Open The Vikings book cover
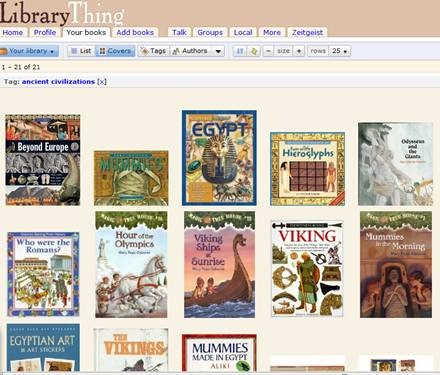Viewport: 440px width, 375px height. tap(131, 350)
